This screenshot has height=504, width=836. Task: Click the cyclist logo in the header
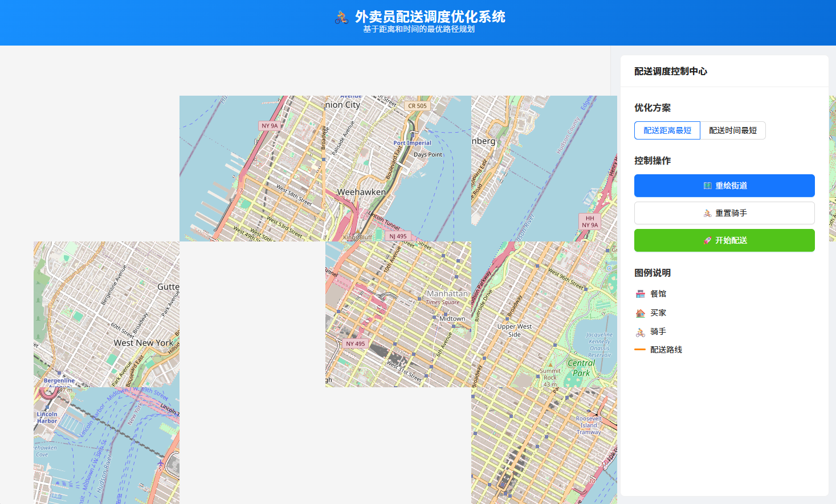tap(341, 18)
